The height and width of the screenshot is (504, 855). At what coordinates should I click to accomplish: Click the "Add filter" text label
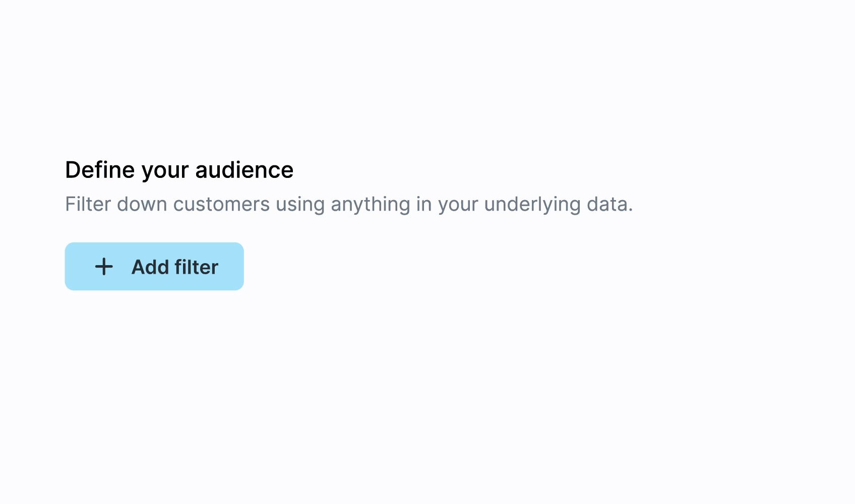[174, 267]
